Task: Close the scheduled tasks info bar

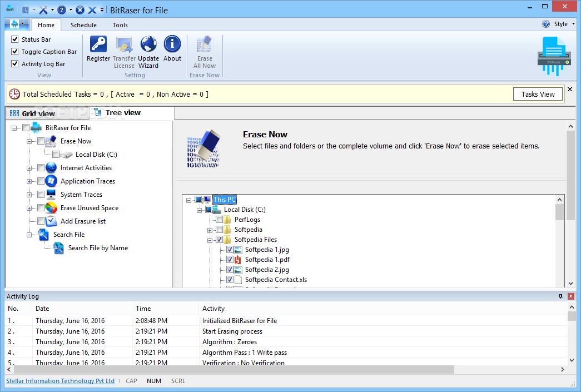Action: [x=570, y=90]
